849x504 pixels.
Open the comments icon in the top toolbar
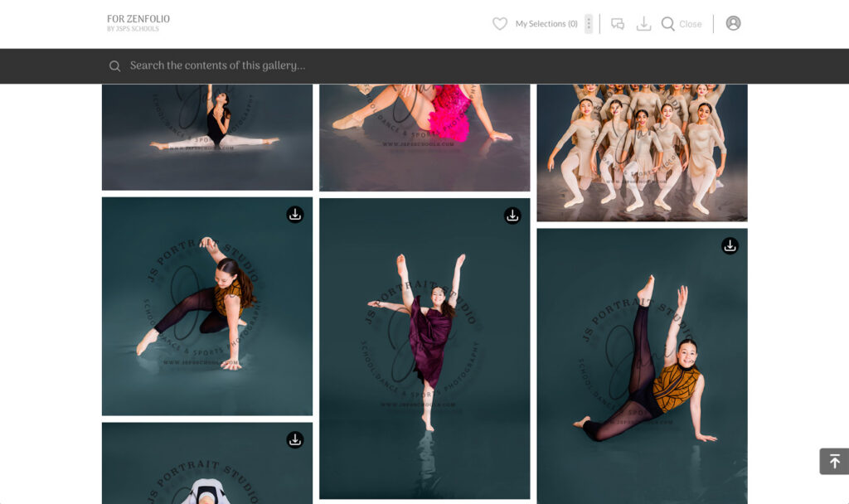(x=616, y=23)
